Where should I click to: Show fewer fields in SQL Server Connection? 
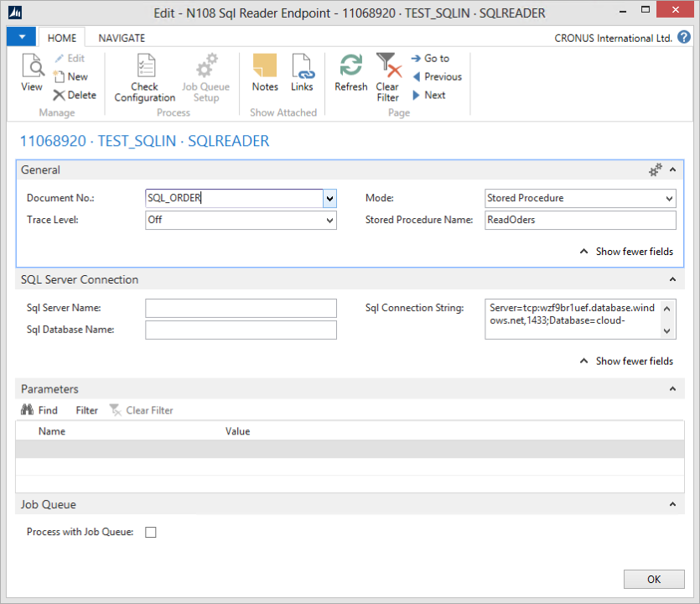(x=626, y=361)
